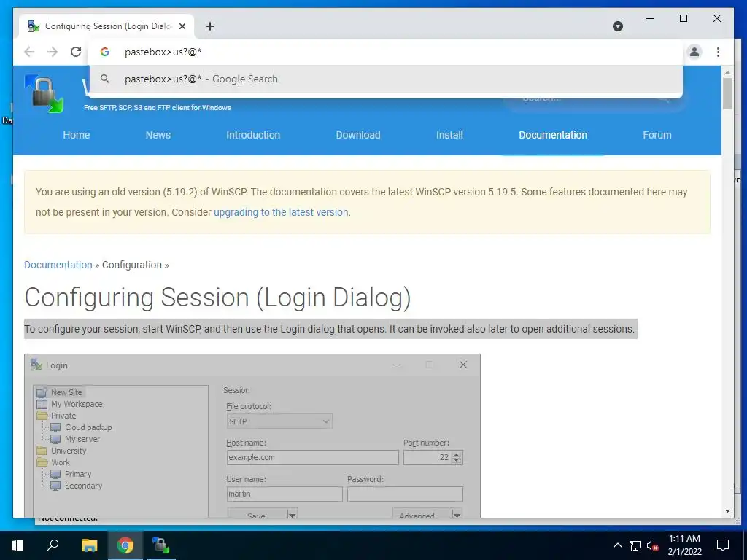Click the University folder entry
This screenshot has height=560, width=747.
coord(69,451)
